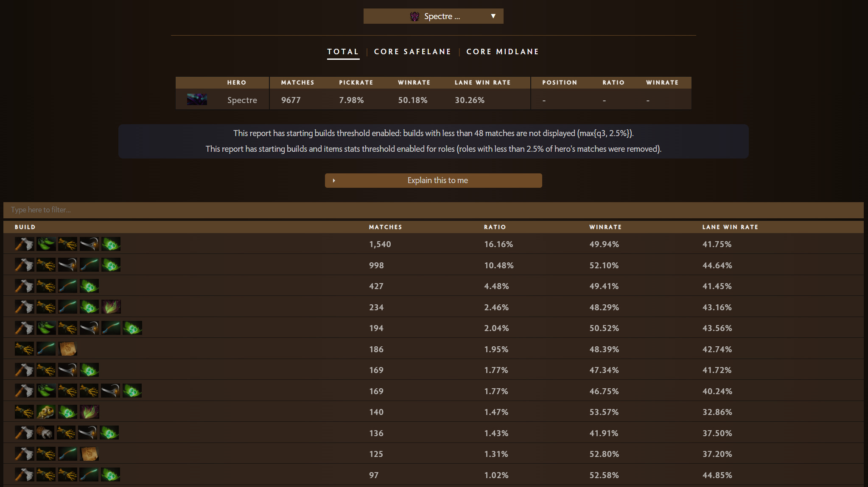
Task: Click recipe scroll icon in 186-match build
Action: pyautogui.click(x=67, y=349)
